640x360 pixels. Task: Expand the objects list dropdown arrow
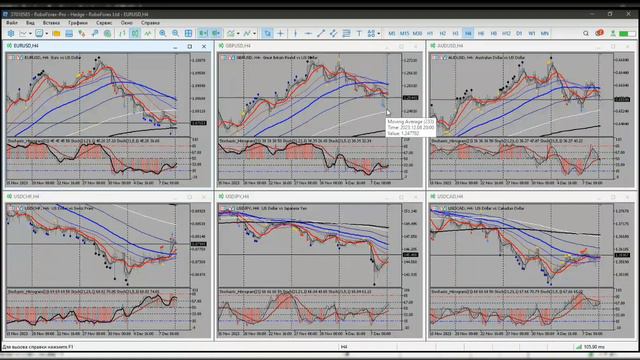click(254, 33)
